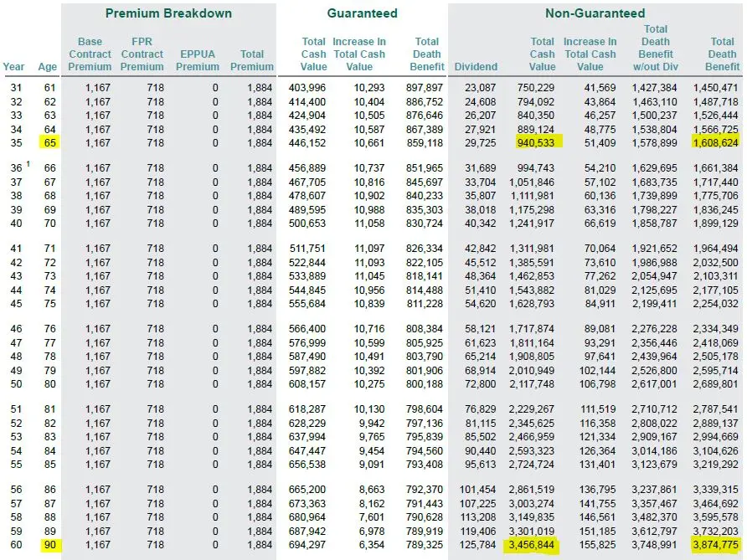
Task: Click the highlighted age 90 cell
Action: [49, 545]
